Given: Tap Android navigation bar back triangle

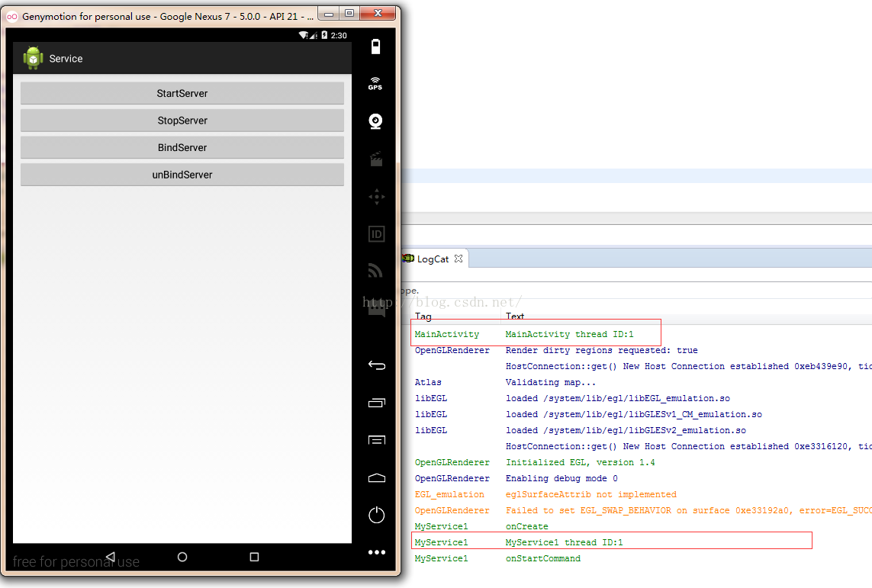Looking at the screenshot, I should [110, 557].
